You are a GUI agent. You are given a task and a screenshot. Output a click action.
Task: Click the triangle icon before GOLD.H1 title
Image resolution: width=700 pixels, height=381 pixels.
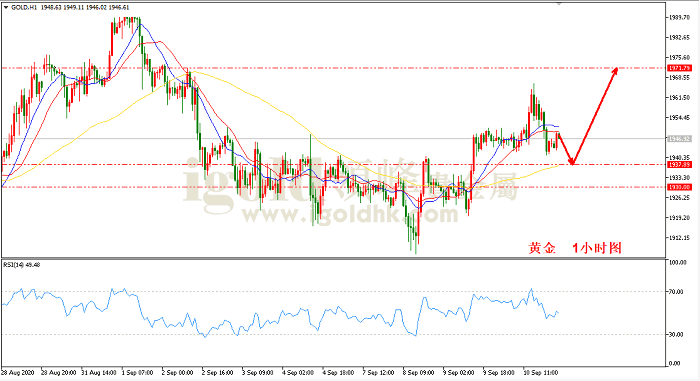click(6, 8)
